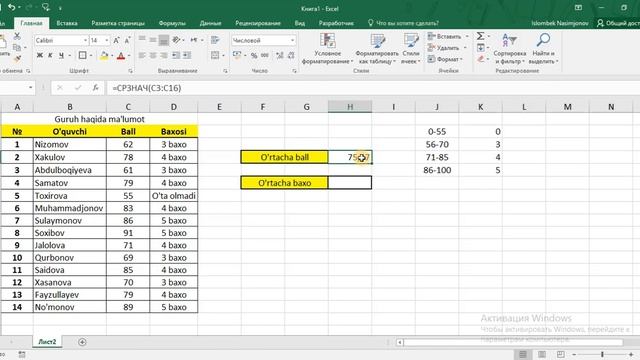Click the Cut scissors icon
Viewport: 640px width, 360px height.
(x=17, y=37)
